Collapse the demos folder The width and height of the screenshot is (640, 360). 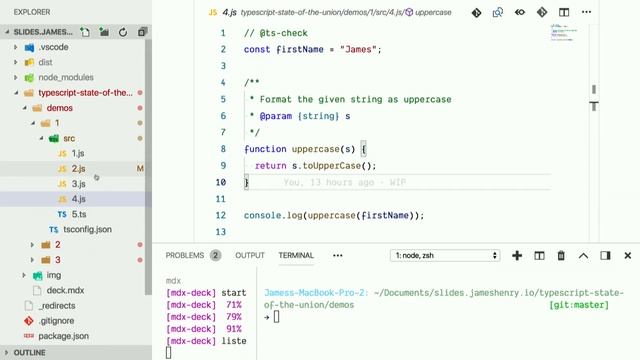24,108
